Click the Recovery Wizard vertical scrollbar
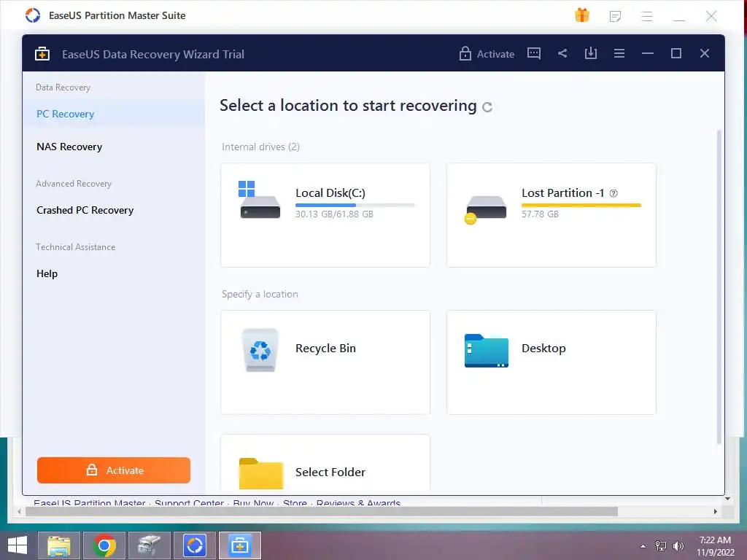 coord(719,287)
